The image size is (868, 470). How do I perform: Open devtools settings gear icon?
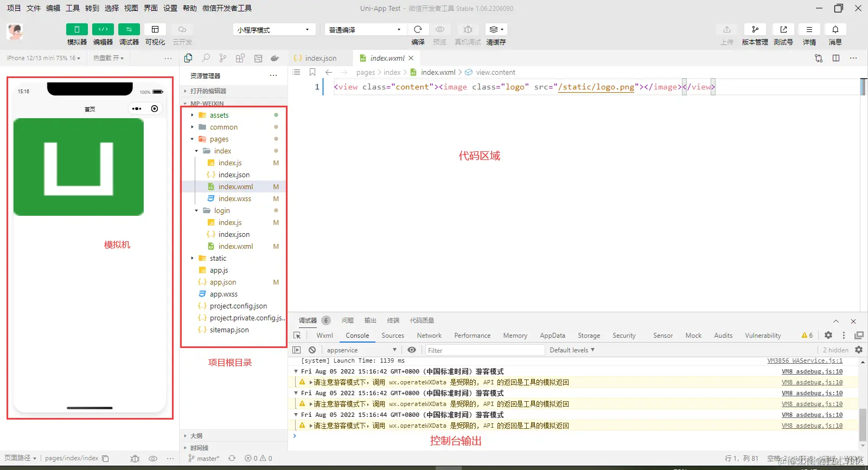coord(828,336)
